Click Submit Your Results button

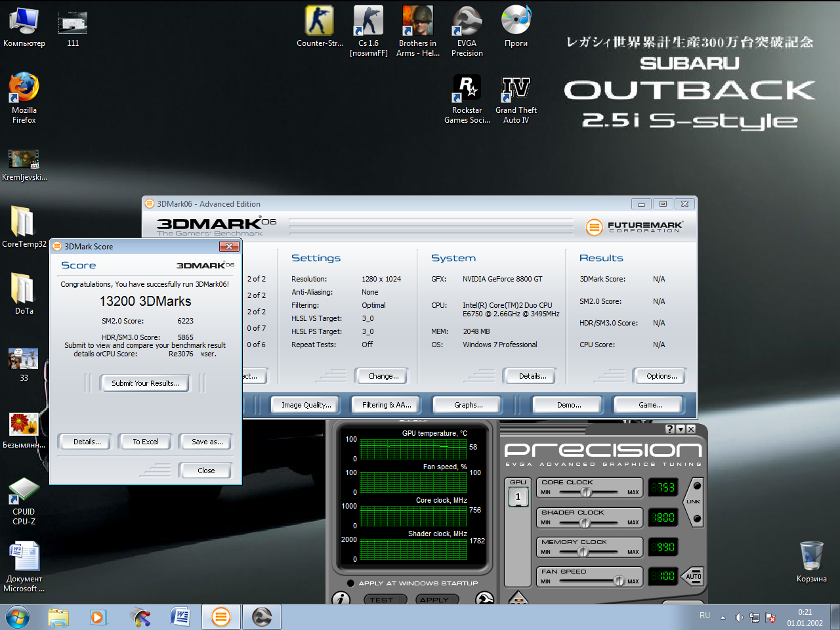(x=146, y=383)
